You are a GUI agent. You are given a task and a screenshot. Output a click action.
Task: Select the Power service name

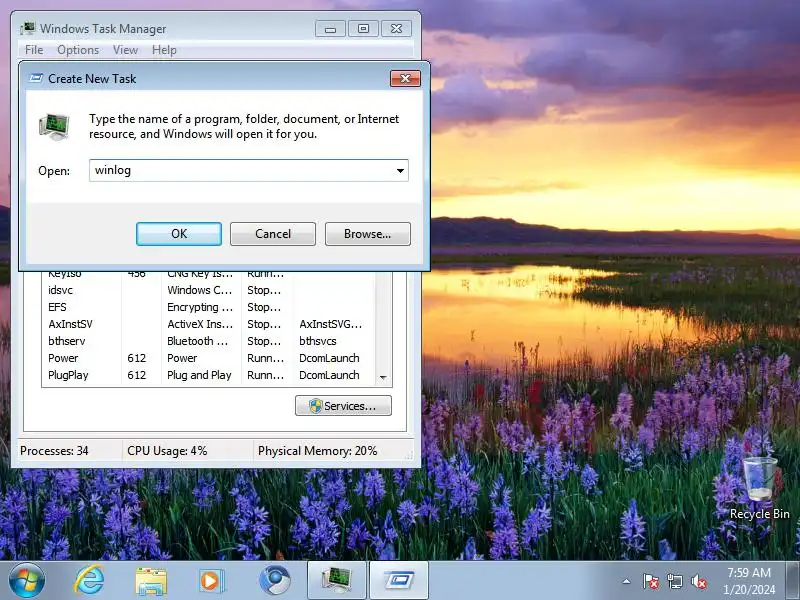tap(63, 358)
